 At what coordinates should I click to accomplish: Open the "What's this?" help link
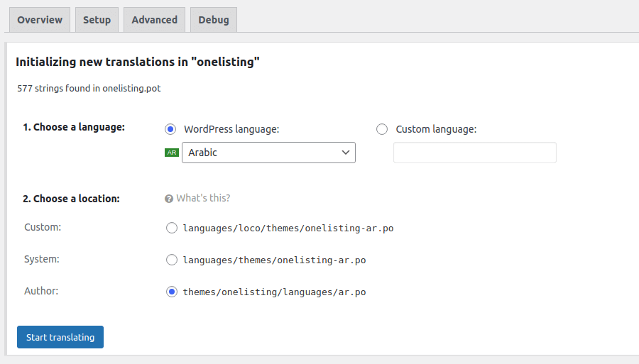[x=203, y=199]
